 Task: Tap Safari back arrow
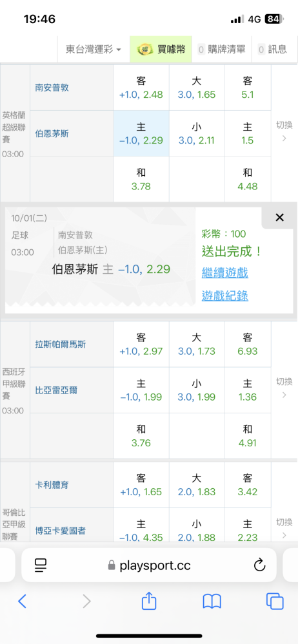tap(22, 601)
